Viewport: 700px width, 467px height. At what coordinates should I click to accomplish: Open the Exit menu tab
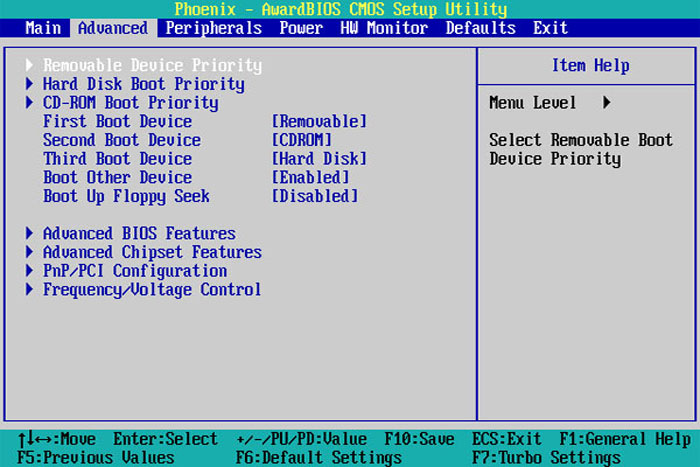pyautogui.click(x=550, y=28)
